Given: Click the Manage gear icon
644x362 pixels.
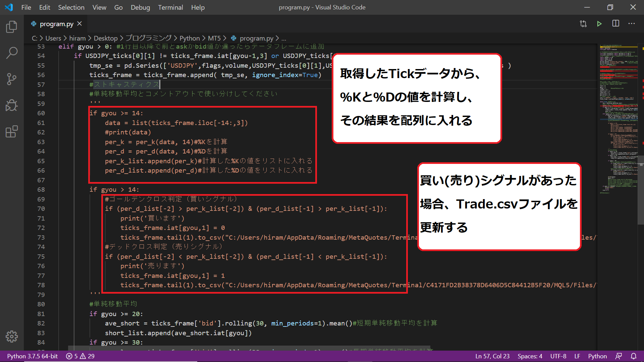Looking at the screenshot, I should (12, 336).
